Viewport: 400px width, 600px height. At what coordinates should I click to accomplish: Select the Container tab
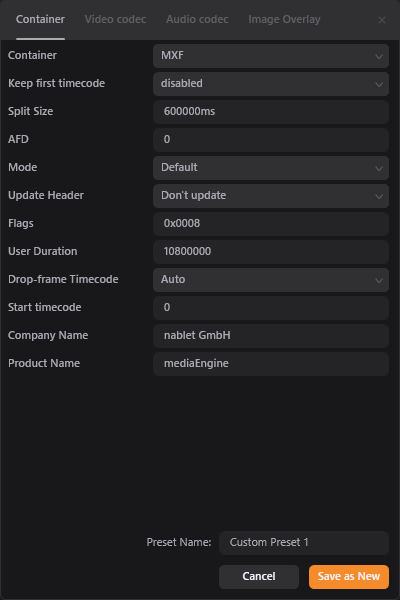click(x=40, y=20)
